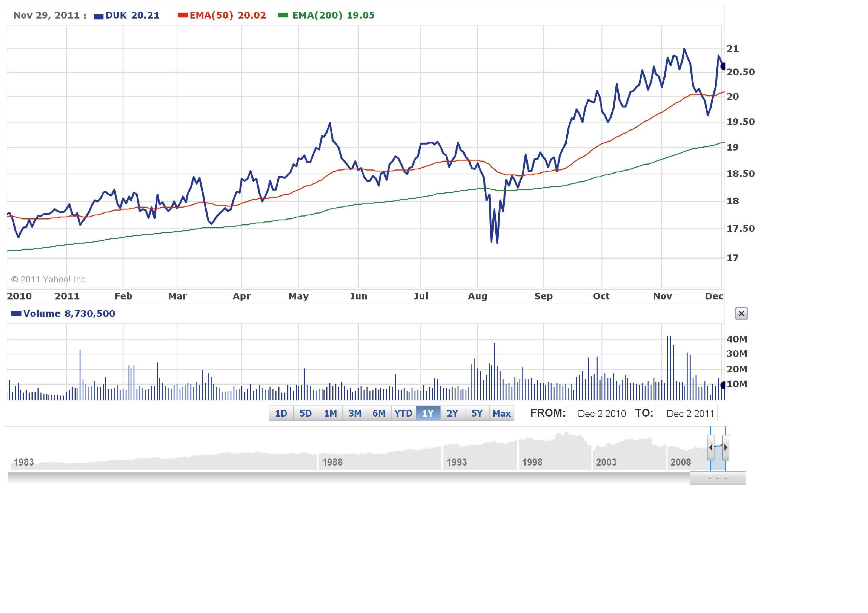Click the EMA(50) 20.02 legend text
The width and height of the screenshot is (868, 613).
(228, 16)
